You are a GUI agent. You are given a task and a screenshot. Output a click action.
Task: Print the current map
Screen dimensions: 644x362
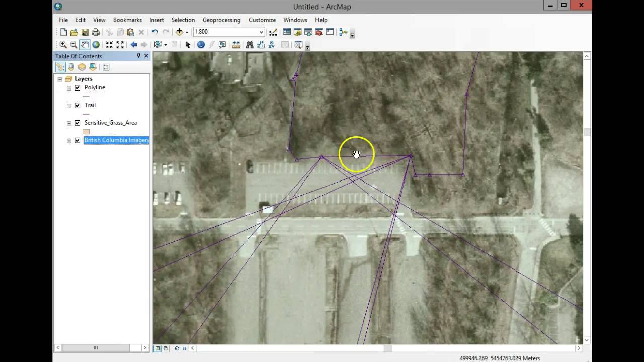[95, 32]
